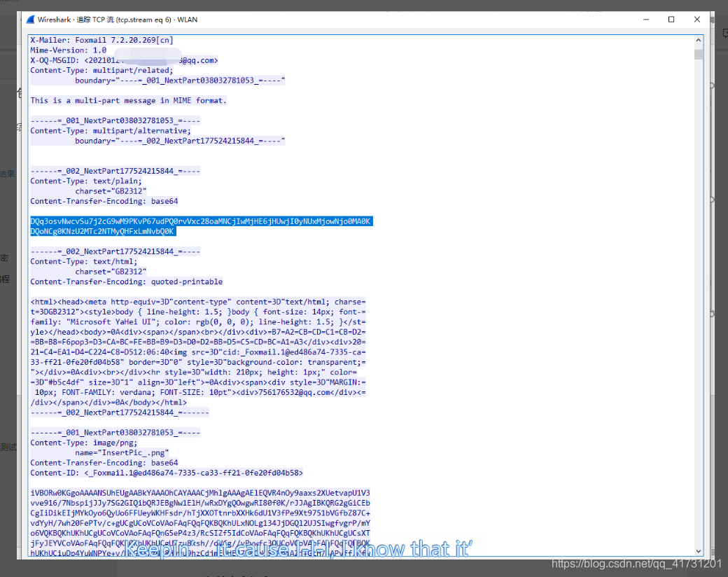Click the Wireshark shark fin title icon
The width and height of the screenshot is (728, 577).
click(x=30, y=20)
